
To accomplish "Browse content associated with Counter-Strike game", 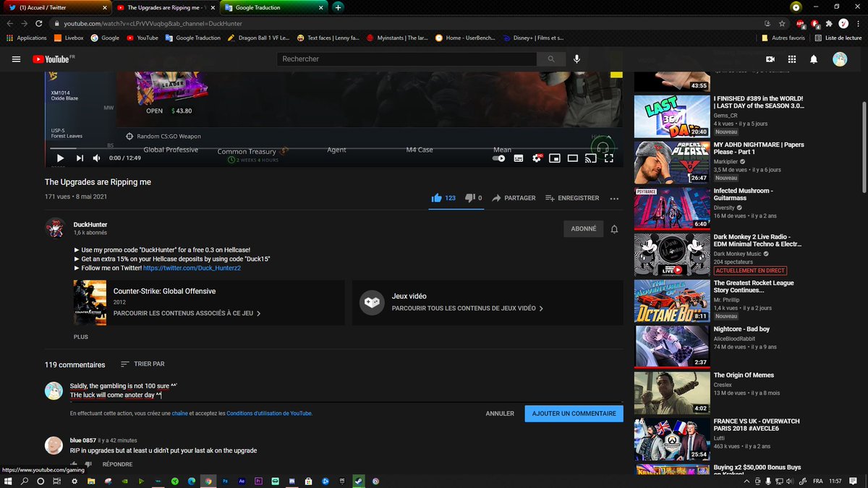I will pos(187,314).
